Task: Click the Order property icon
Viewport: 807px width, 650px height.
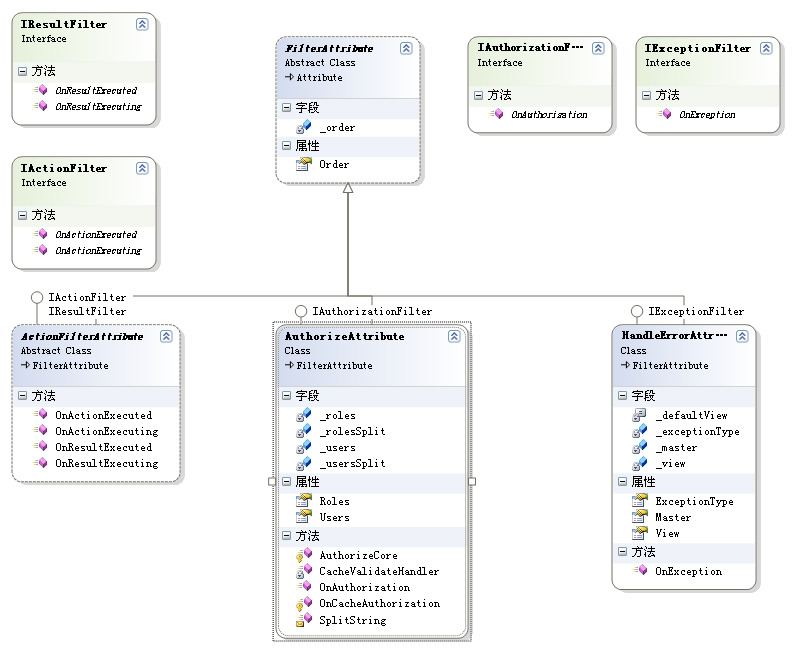Action: [x=303, y=164]
